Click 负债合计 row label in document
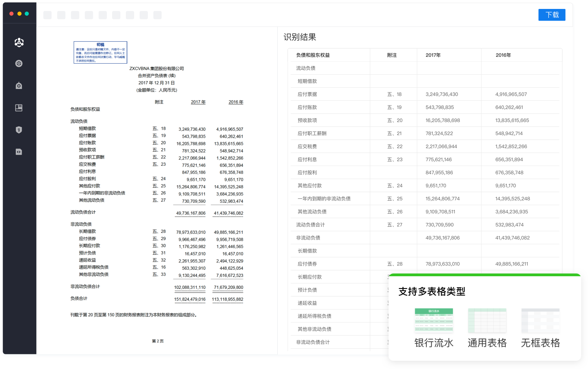Viewport: 588px width, 369px height. [79, 299]
